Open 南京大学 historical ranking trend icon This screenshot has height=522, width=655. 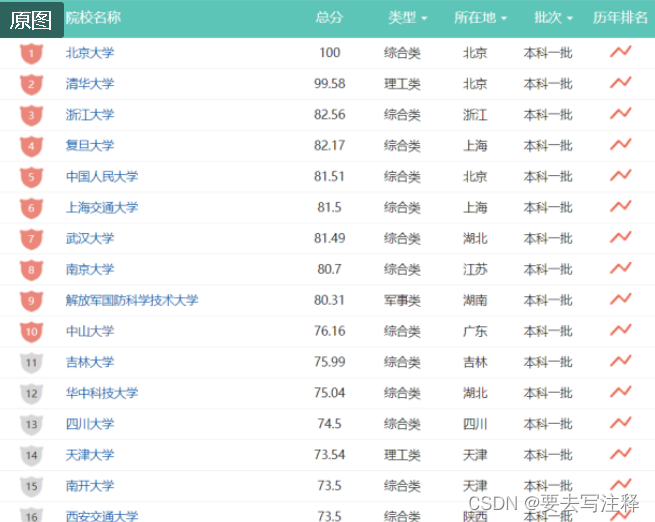[620, 268]
